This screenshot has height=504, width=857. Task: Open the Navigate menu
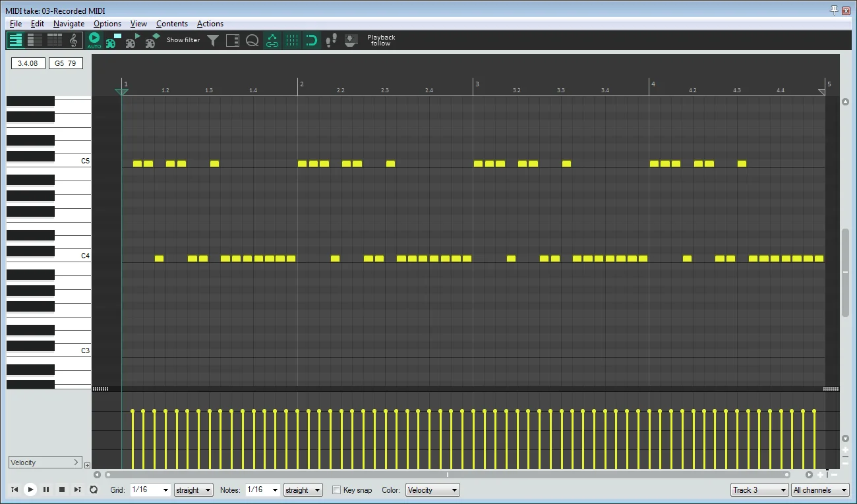pos(69,24)
